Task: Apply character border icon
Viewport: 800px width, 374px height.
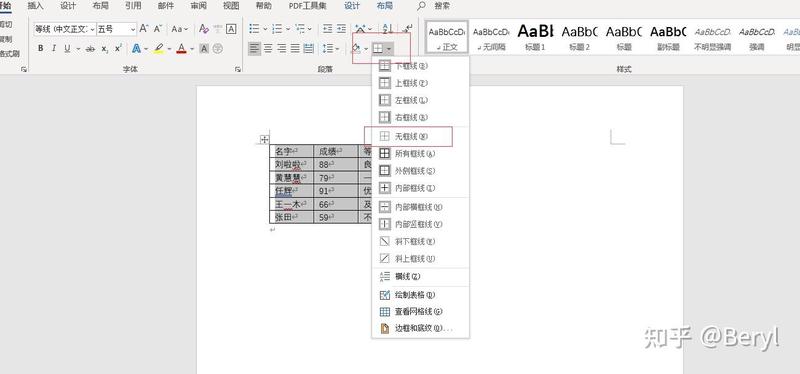Action: (x=231, y=29)
